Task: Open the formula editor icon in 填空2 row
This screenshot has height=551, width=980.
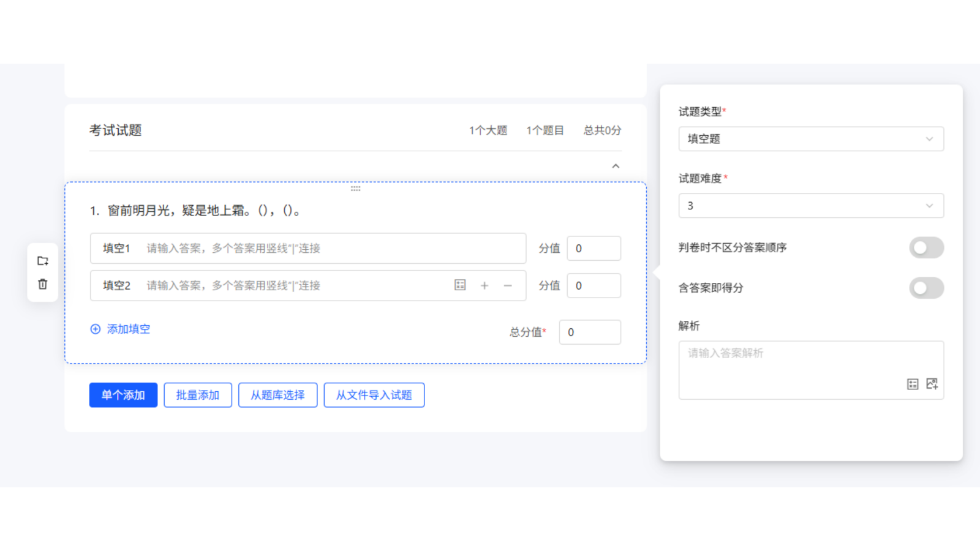Action: (x=459, y=285)
